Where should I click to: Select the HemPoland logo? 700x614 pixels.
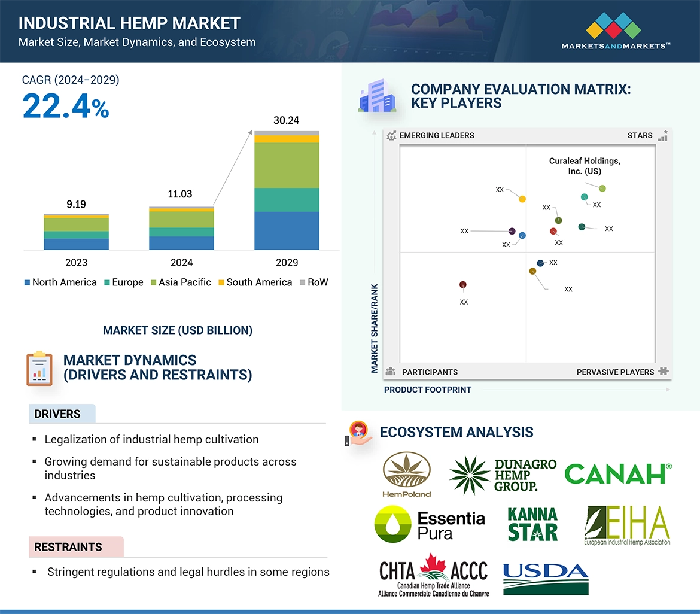(407, 474)
